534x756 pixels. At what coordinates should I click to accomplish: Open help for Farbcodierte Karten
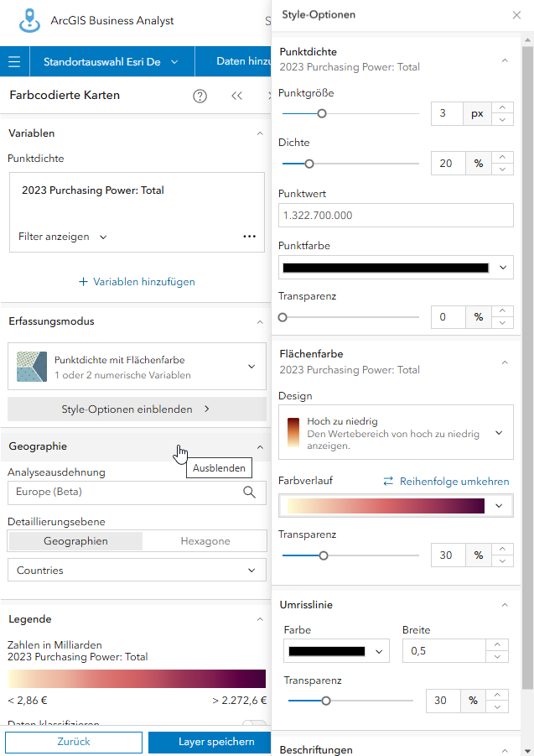click(200, 96)
